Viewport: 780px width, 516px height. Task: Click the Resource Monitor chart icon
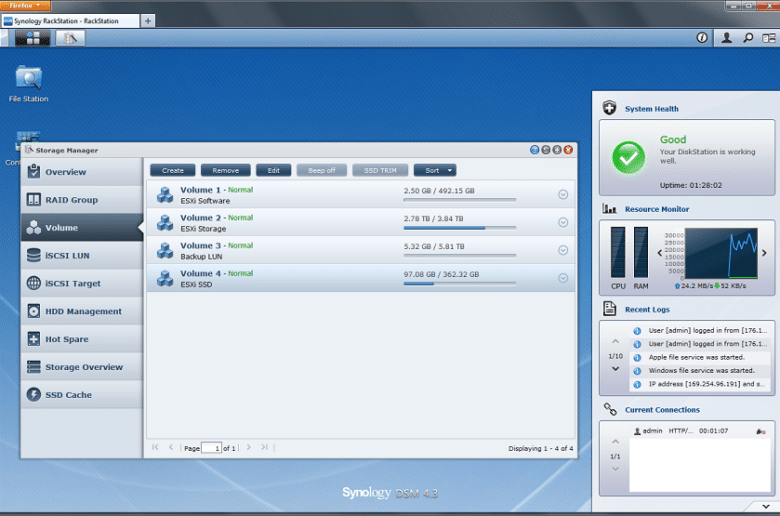pyautogui.click(x=609, y=208)
